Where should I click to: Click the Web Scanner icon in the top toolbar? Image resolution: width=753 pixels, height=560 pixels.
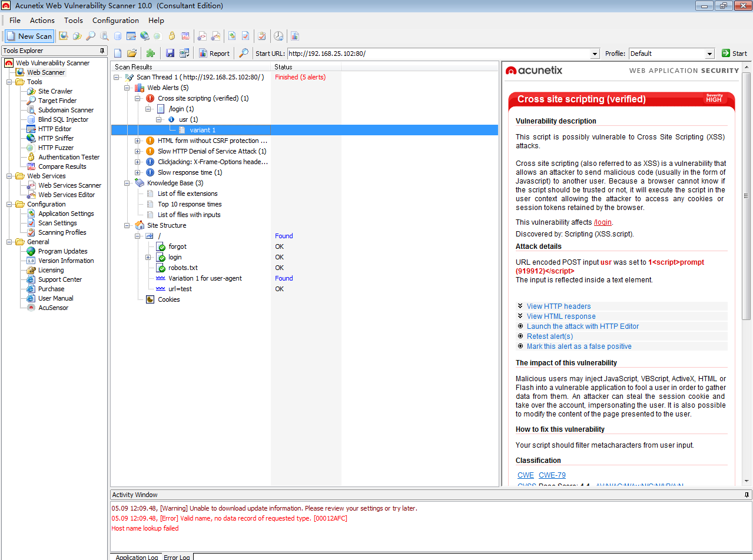pyautogui.click(x=63, y=36)
